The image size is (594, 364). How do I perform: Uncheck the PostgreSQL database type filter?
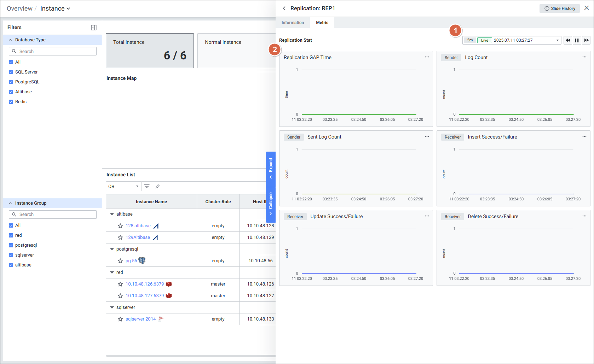pos(11,82)
